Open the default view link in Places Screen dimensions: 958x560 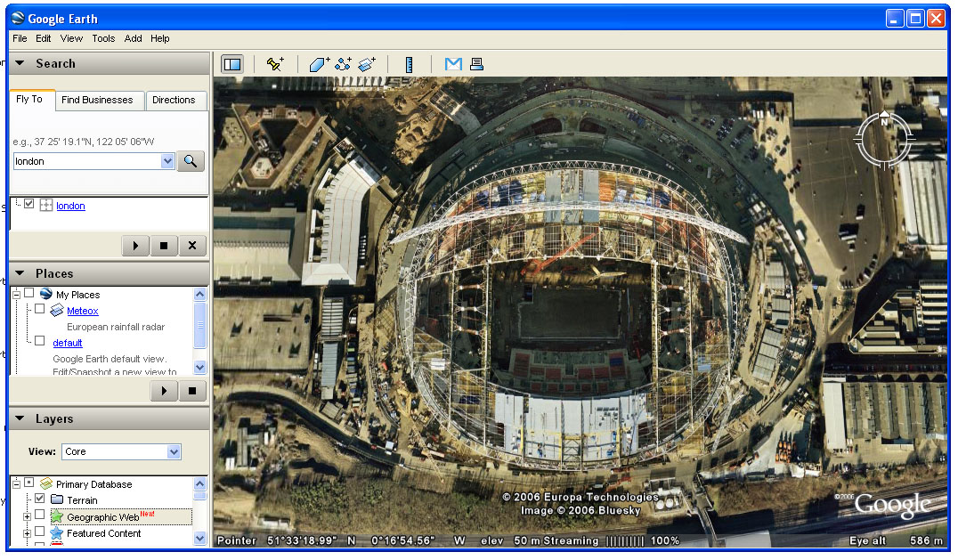coord(67,343)
